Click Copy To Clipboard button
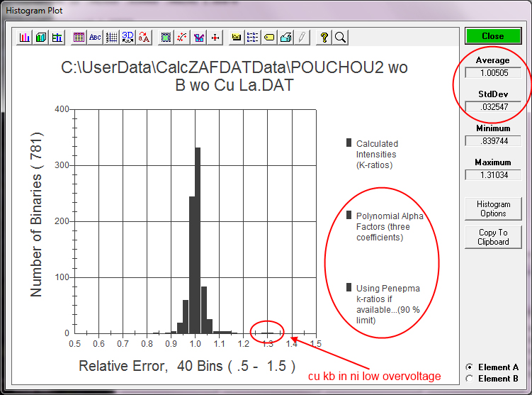532x395 pixels. click(492, 237)
